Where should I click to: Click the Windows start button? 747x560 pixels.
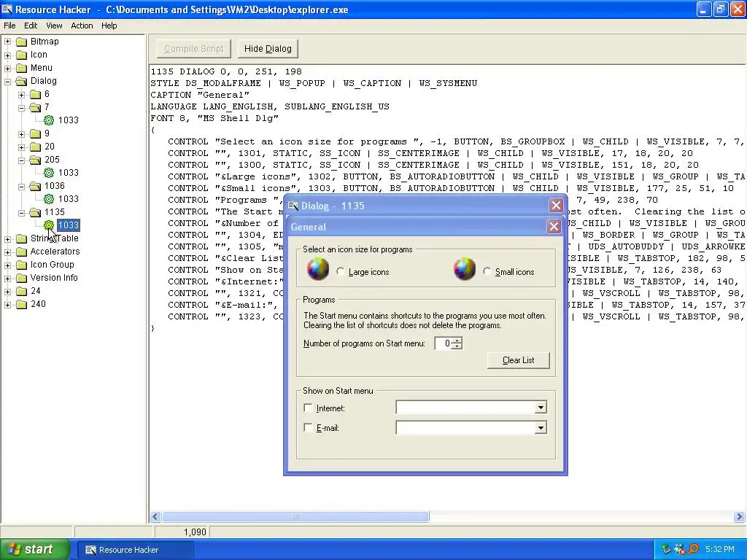[x=35, y=550]
